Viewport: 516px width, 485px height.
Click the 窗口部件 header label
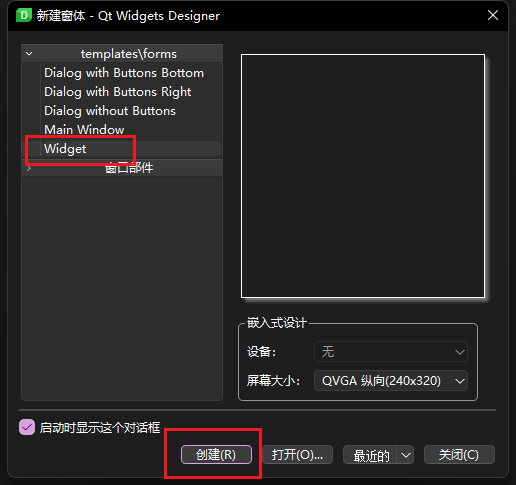(129, 168)
